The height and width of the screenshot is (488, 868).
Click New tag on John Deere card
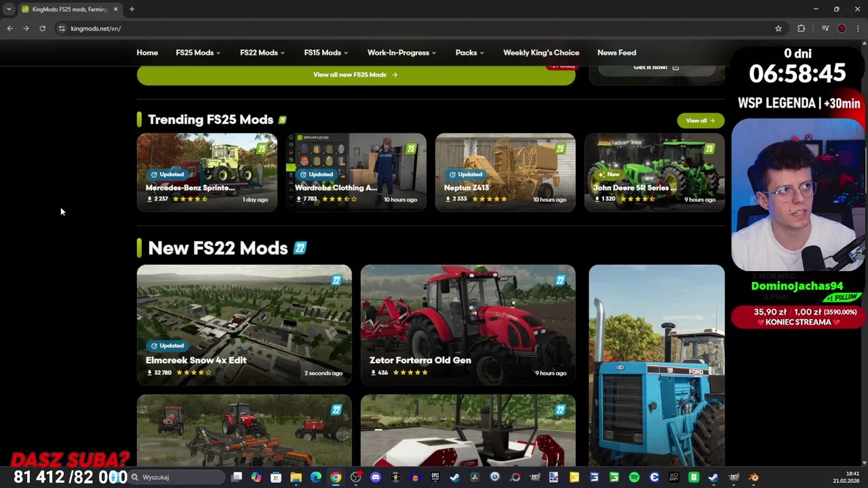608,174
